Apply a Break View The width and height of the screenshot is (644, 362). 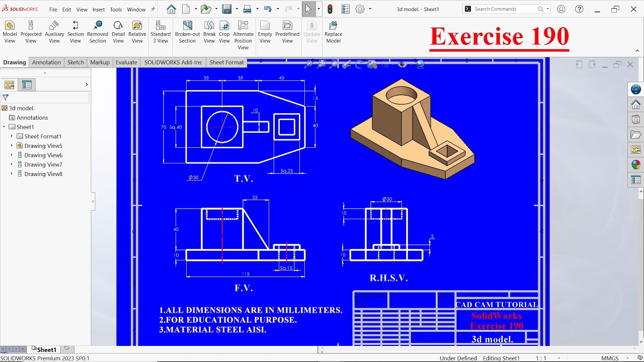pyautogui.click(x=209, y=32)
